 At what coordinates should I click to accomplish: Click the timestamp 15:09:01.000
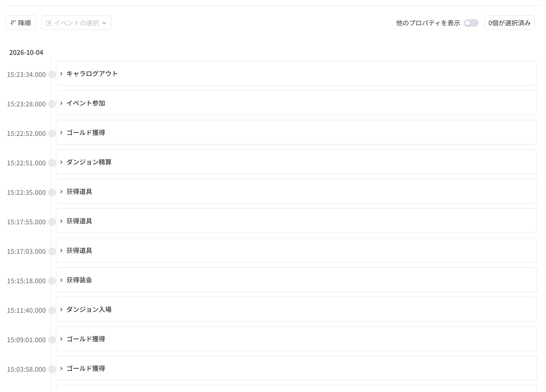pos(26,340)
